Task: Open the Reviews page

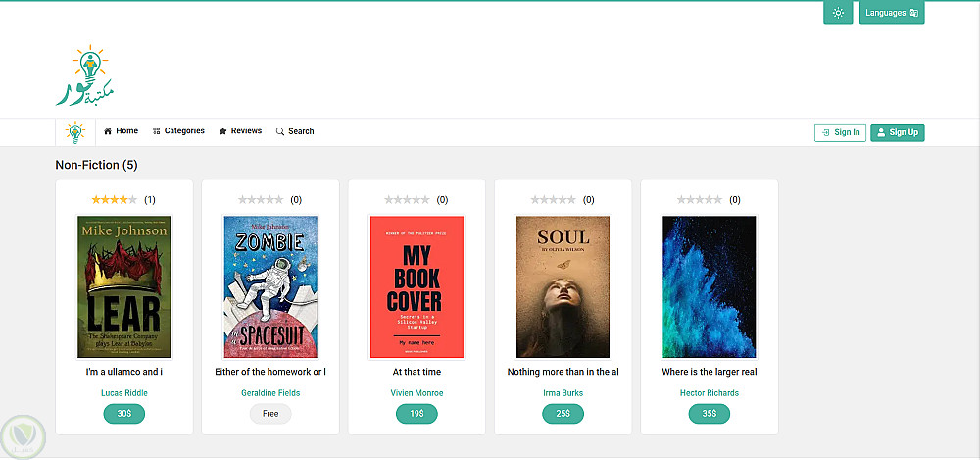Action: (240, 131)
